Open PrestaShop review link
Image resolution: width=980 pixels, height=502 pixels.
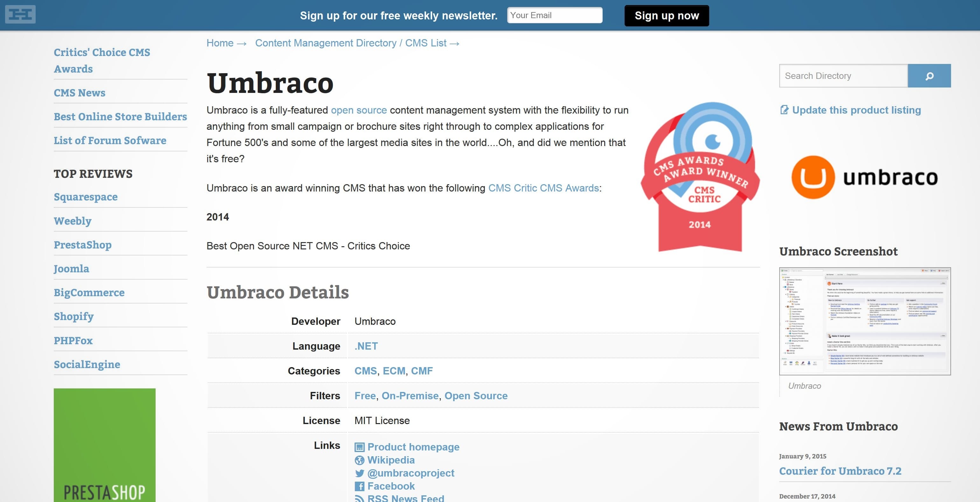82,245
